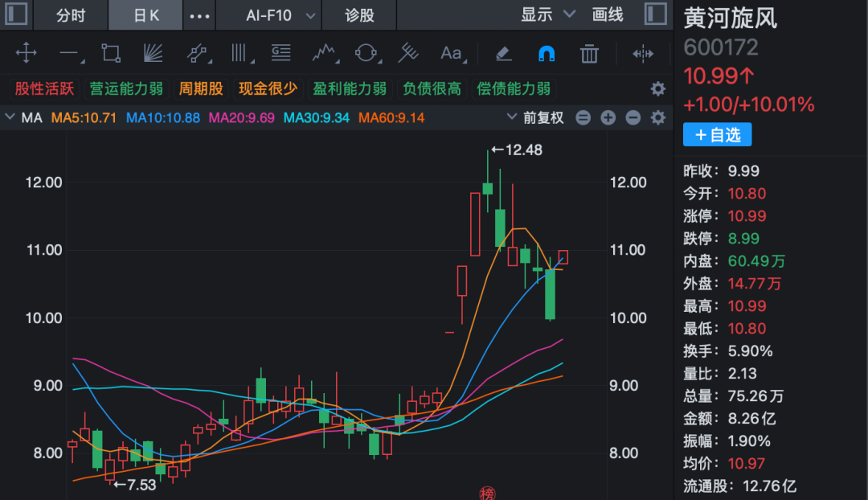Open the more periods ellipsis menu

tap(199, 15)
